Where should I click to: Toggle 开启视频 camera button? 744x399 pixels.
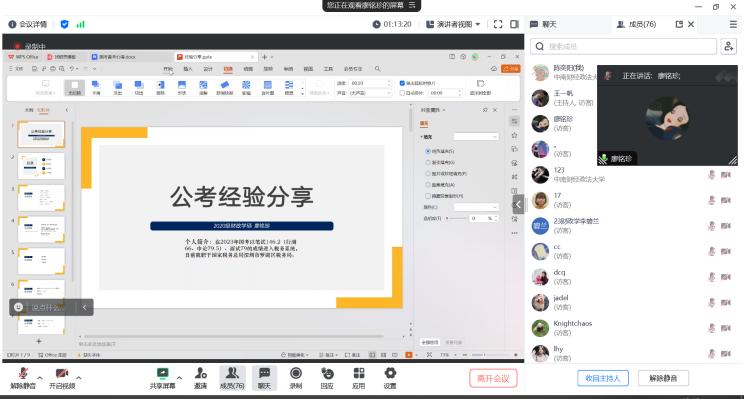point(62,378)
